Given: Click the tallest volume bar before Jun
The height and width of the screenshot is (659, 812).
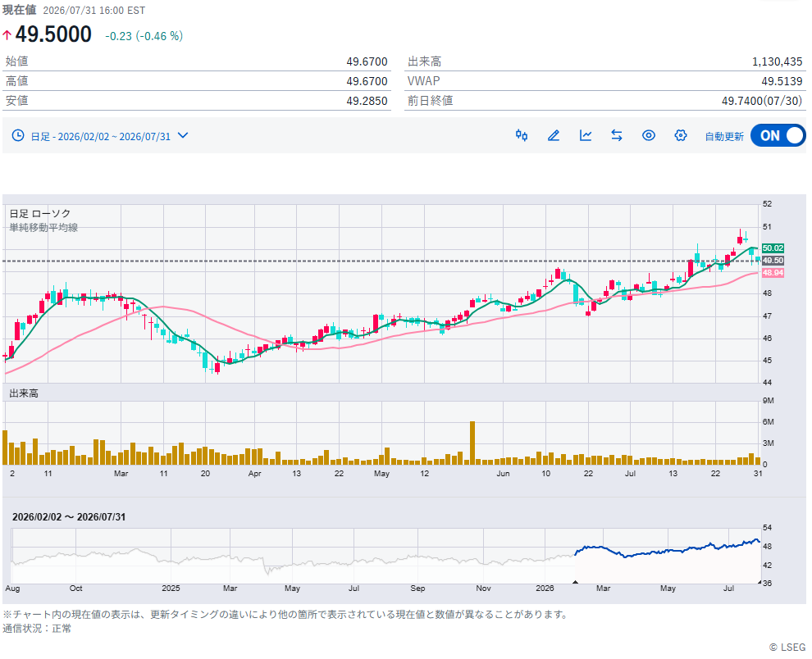Looking at the screenshot, I should click(472, 443).
